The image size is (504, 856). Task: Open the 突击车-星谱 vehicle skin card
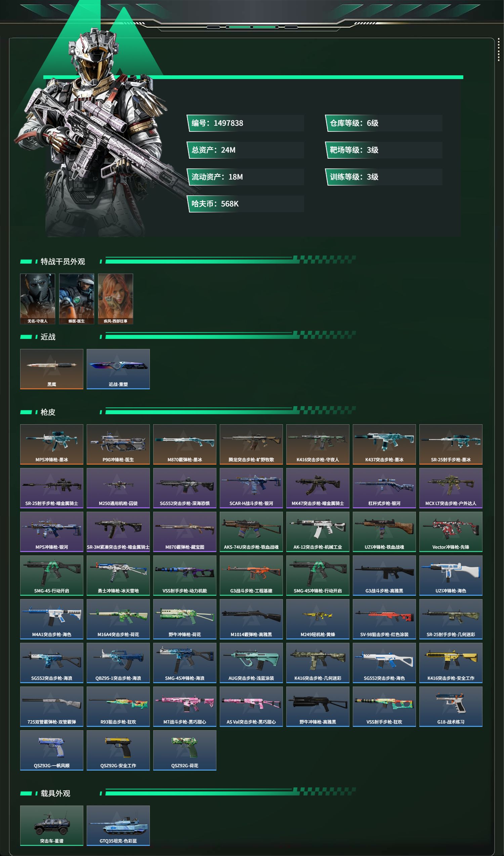tap(52, 825)
